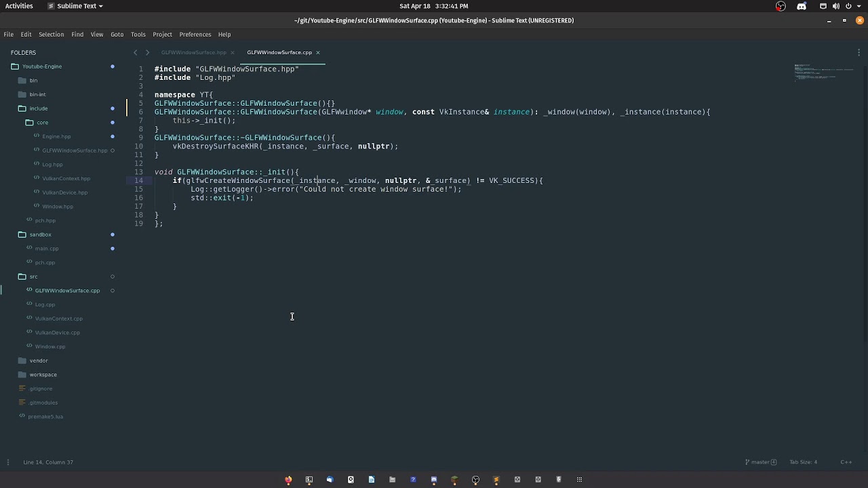The height and width of the screenshot is (488, 868).
Task: Open the .gitignore file
Action: point(40,388)
